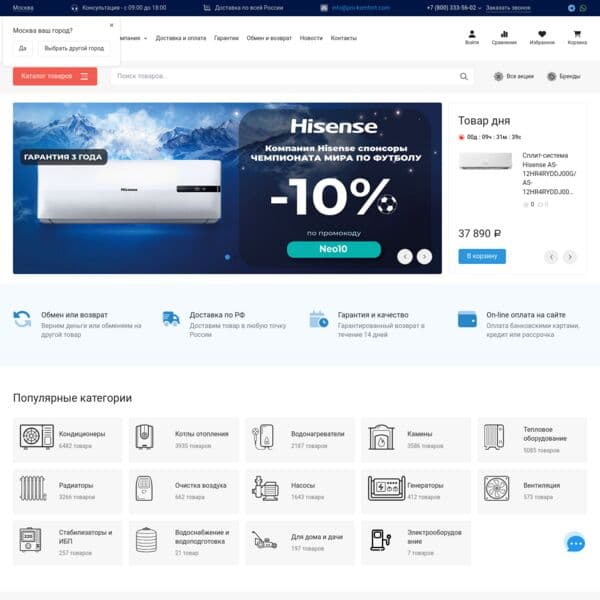Click Москва city selector in top bar
600x600 pixels.
23,8
